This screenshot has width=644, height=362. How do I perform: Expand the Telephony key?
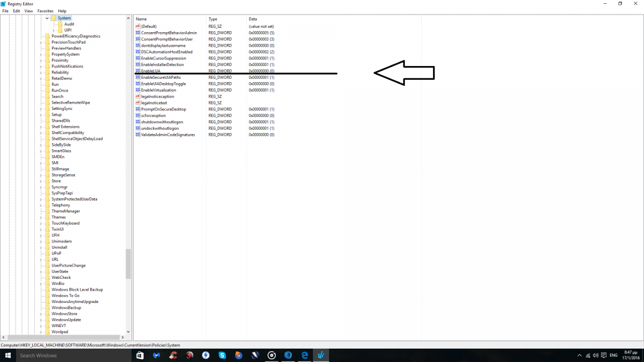click(41, 205)
